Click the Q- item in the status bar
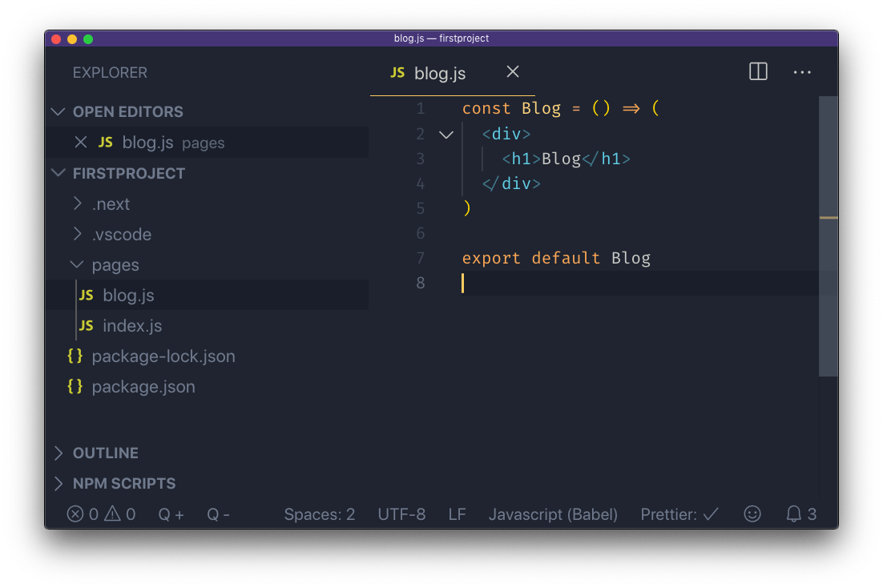This screenshot has width=883, height=588. pos(217,513)
